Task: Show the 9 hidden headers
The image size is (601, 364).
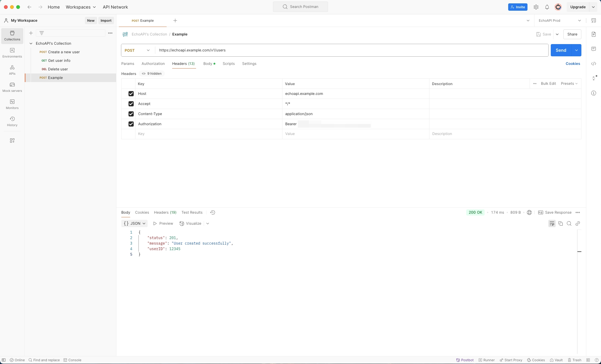Action: click(152, 73)
